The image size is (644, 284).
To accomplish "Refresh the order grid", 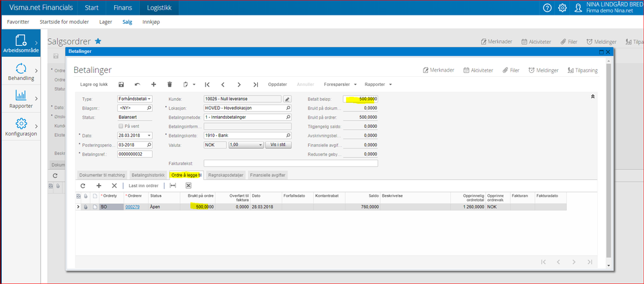I will tap(83, 185).
